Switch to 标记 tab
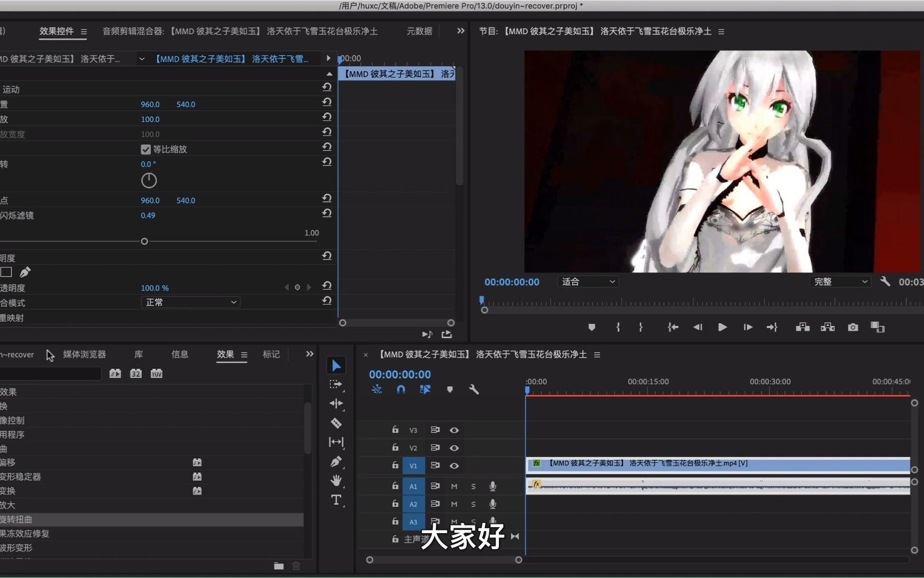 tap(271, 354)
